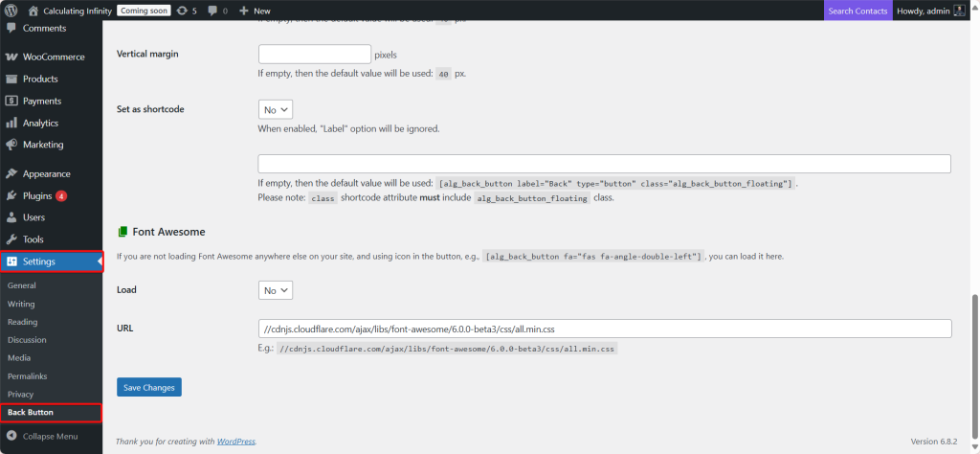This screenshot has width=980, height=454.
Task: Open the Howdy, admin account menu
Action: coord(930,11)
